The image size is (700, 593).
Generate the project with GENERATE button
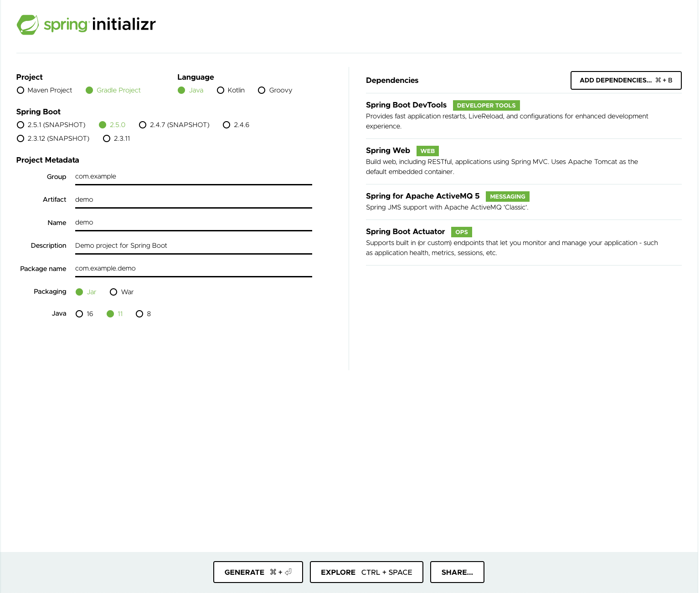[258, 572]
